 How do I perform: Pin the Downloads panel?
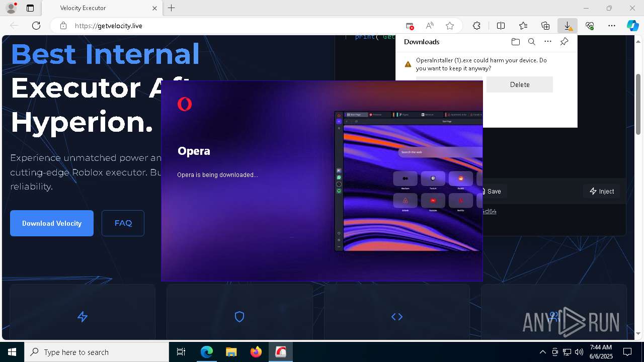(564, 42)
